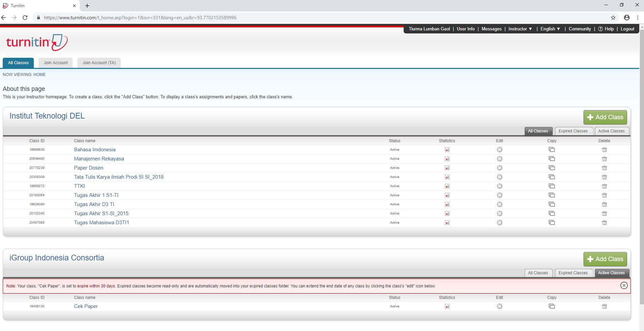
Task: Switch to the All Classes main tab
Action: point(18,63)
